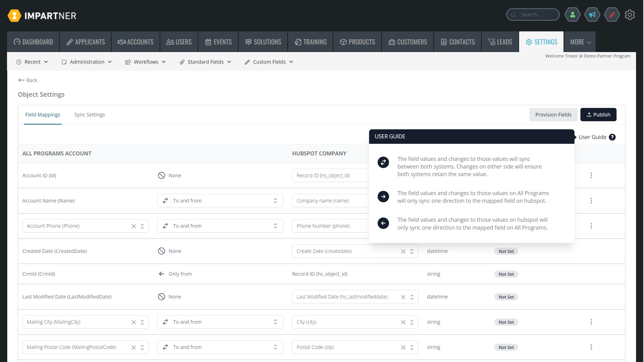
Task: Click the Search input field
Action: (533, 15)
